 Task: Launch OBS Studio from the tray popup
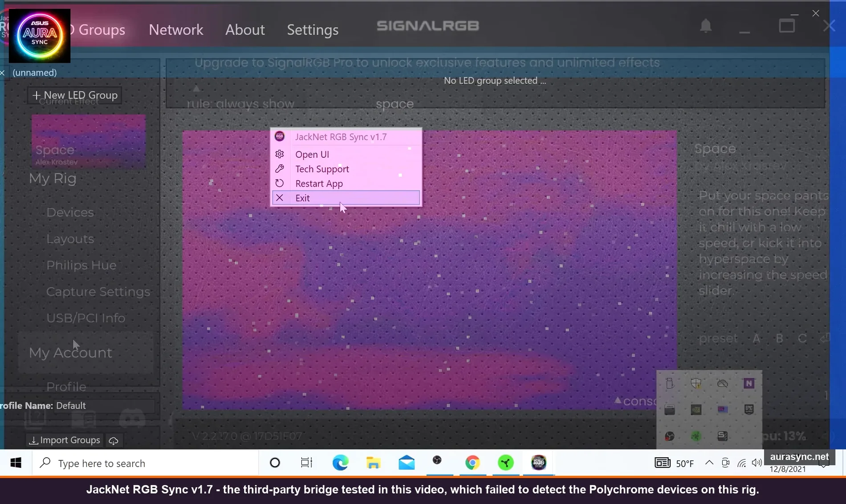coord(670,436)
